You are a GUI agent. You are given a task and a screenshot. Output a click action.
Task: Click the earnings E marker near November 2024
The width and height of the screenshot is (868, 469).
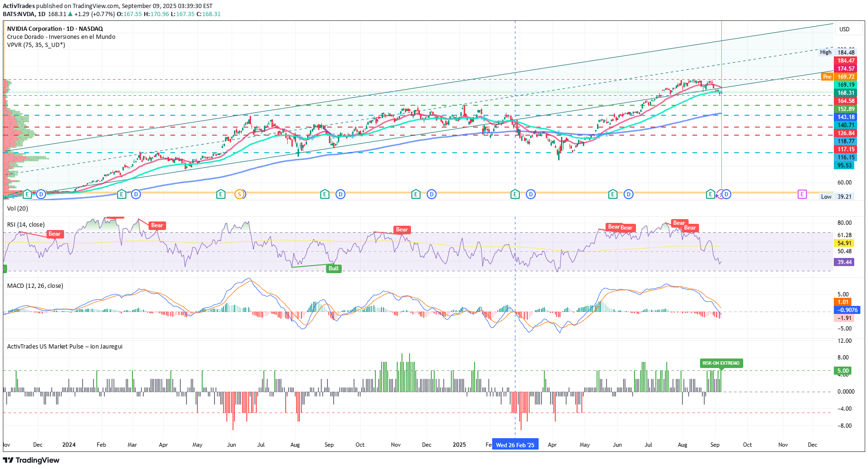(x=416, y=194)
